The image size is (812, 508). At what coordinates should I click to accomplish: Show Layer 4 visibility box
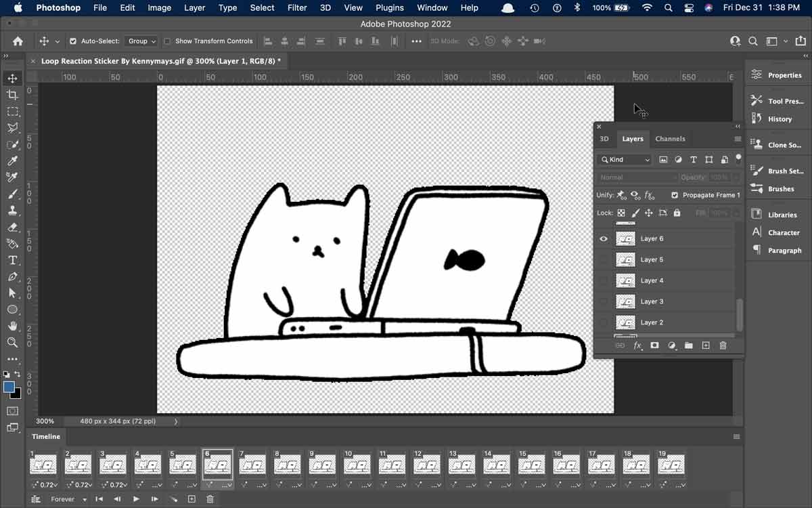pos(604,280)
